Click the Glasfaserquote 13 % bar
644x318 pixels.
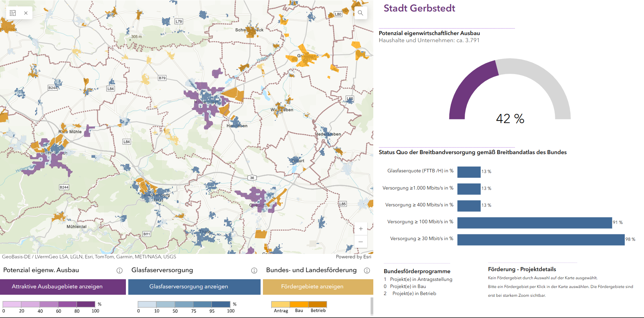coord(468,172)
